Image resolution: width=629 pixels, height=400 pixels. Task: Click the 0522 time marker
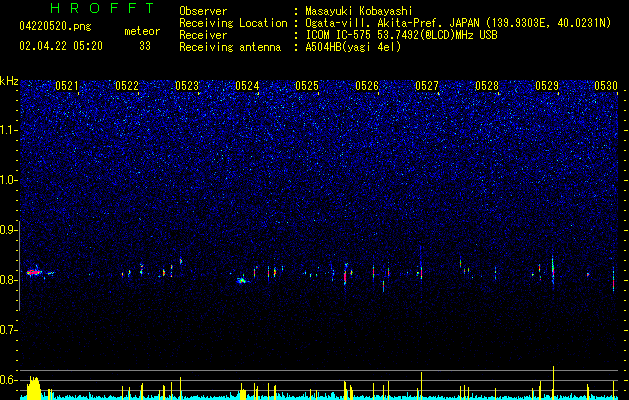pyautogui.click(x=127, y=86)
